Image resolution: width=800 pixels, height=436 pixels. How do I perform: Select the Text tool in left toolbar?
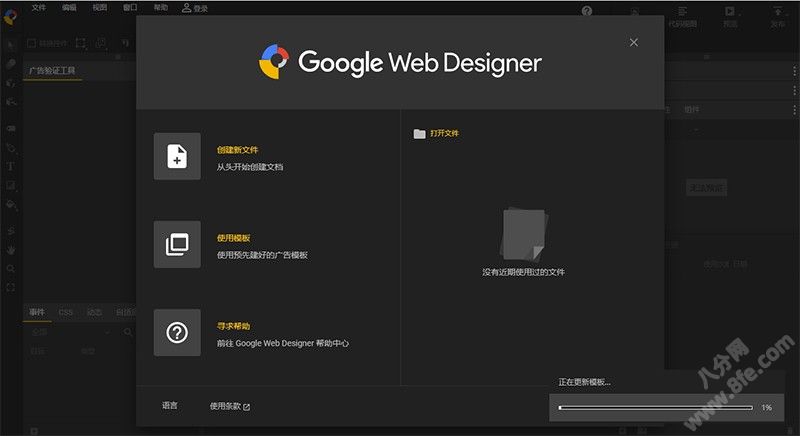coord(11,166)
